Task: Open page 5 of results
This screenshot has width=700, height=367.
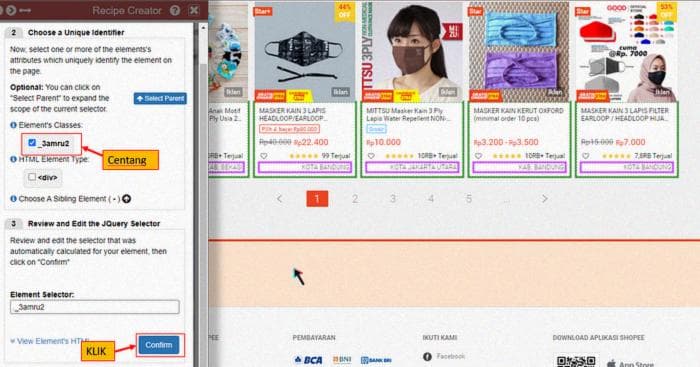Action: tap(469, 199)
